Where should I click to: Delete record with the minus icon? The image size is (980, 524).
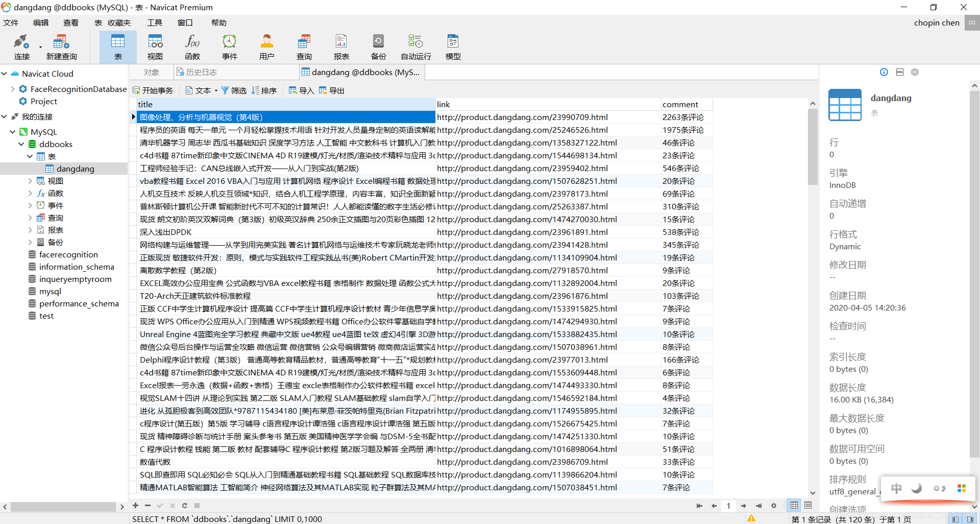[148, 506]
